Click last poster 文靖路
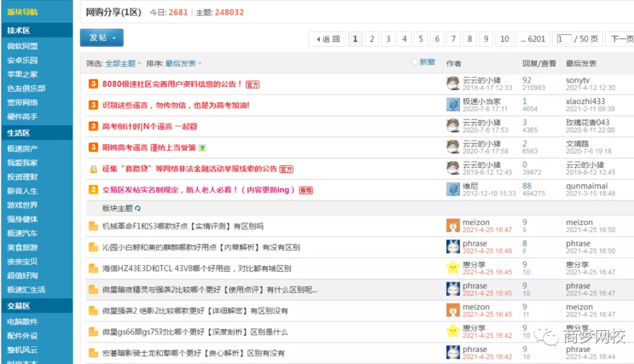634x364 pixels. tap(577, 144)
